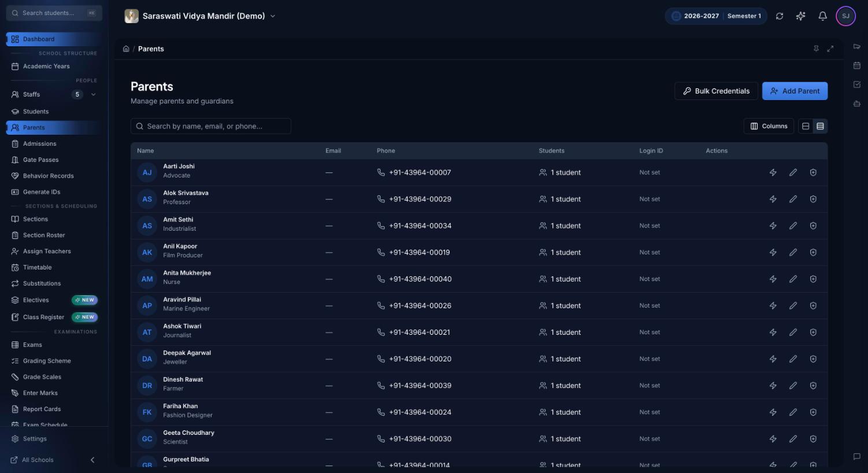Open the notifications bell
868x473 pixels.
coord(822,16)
